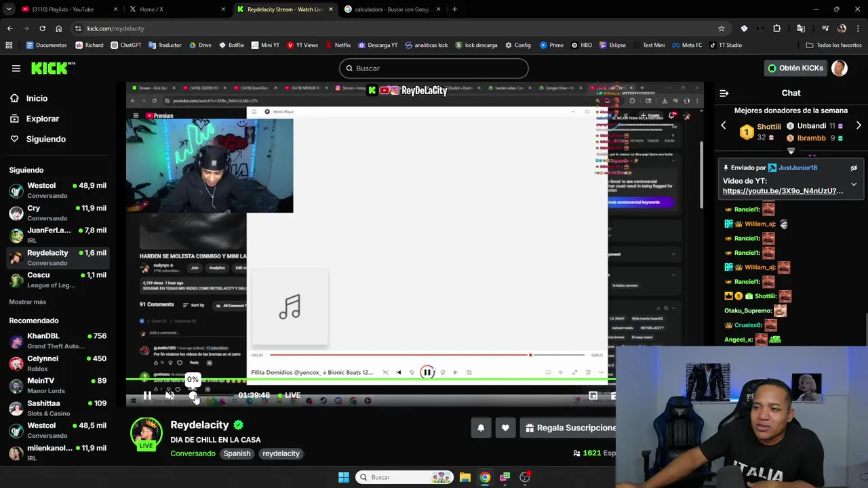
Task: Open the pinned youtu.be link
Action: [783, 191]
